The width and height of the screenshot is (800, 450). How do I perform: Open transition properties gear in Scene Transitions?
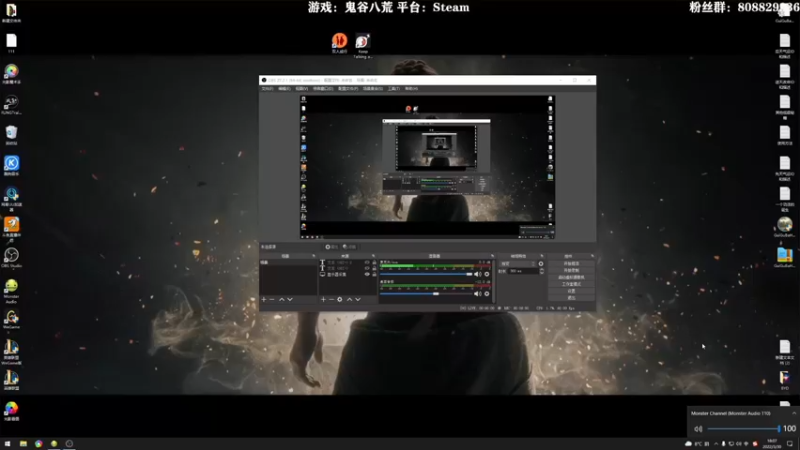(x=541, y=264)
